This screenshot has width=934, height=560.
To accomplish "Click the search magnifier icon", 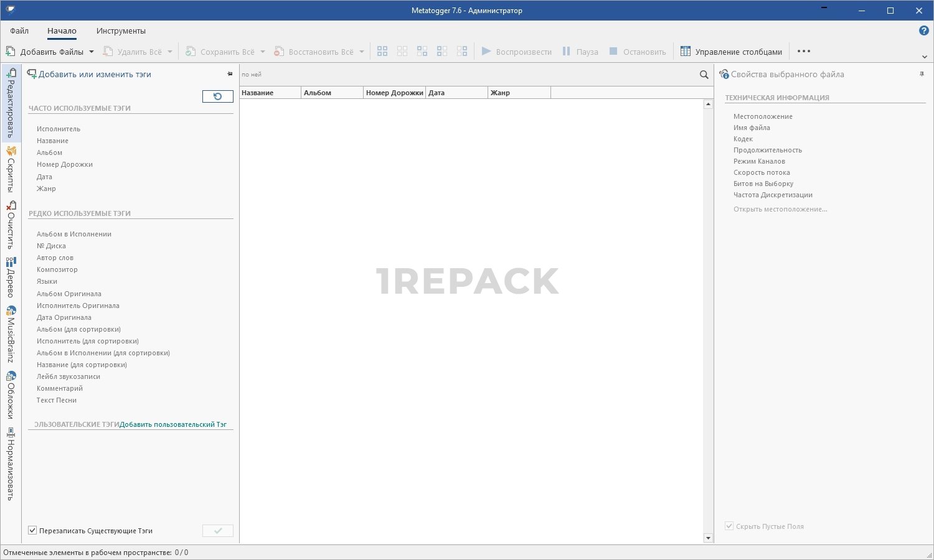I will click(704, 75).
